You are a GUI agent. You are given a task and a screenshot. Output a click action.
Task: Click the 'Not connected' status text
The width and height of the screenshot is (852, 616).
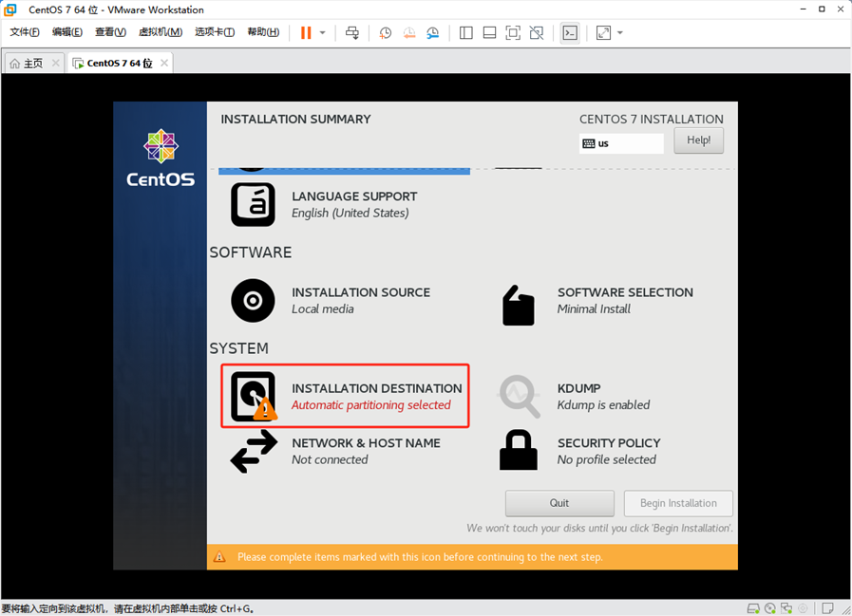(330, 459)
